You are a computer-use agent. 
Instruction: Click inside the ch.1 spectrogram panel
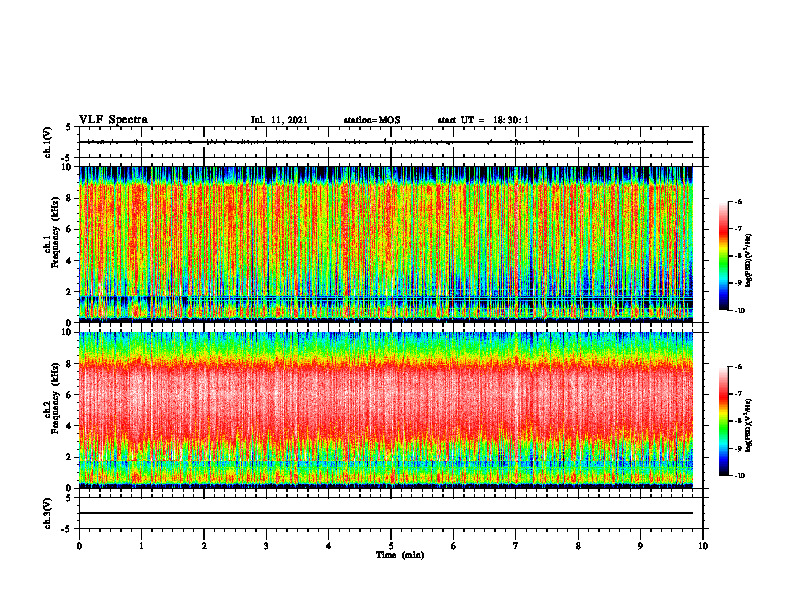point(386,244)
